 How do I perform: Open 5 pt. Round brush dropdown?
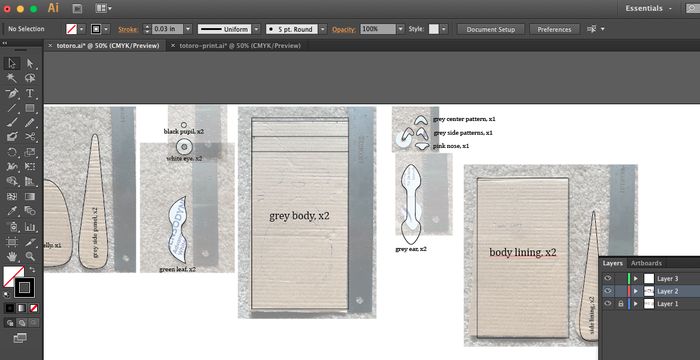pos(323,29)
